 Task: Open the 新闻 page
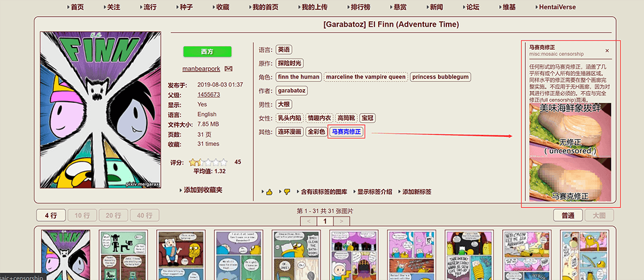(x=436, y=7)
